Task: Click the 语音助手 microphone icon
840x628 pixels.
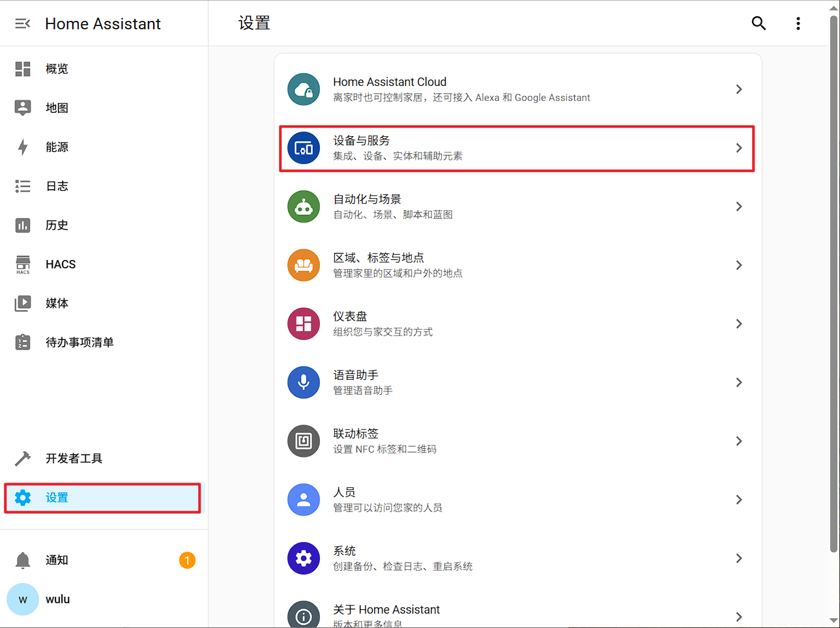Action: tap(304, 382)
